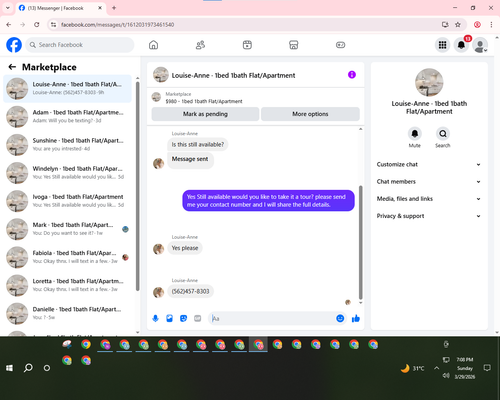
Task: Show hidden system tray icons chevron
Action: (x=436, y=368)
